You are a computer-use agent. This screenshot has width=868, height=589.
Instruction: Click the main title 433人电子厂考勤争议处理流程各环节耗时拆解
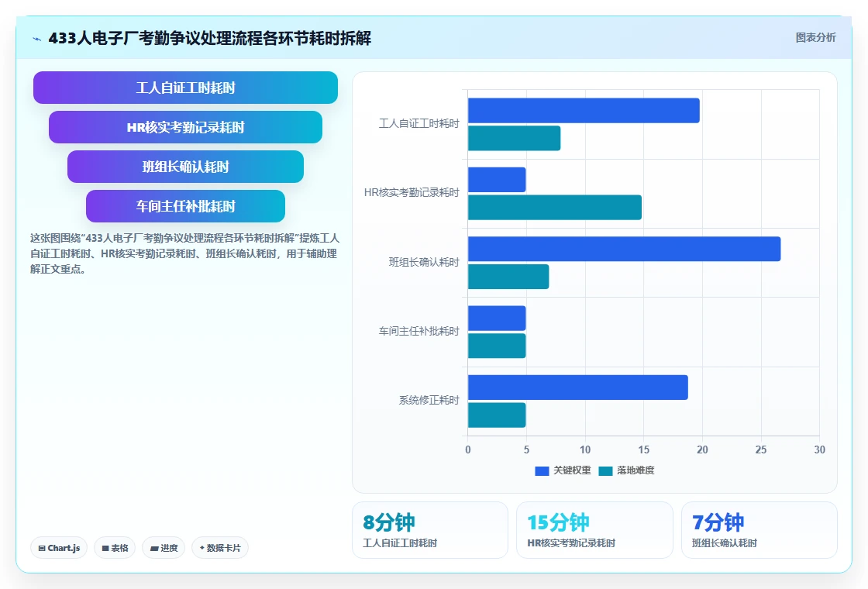(210, 38)
